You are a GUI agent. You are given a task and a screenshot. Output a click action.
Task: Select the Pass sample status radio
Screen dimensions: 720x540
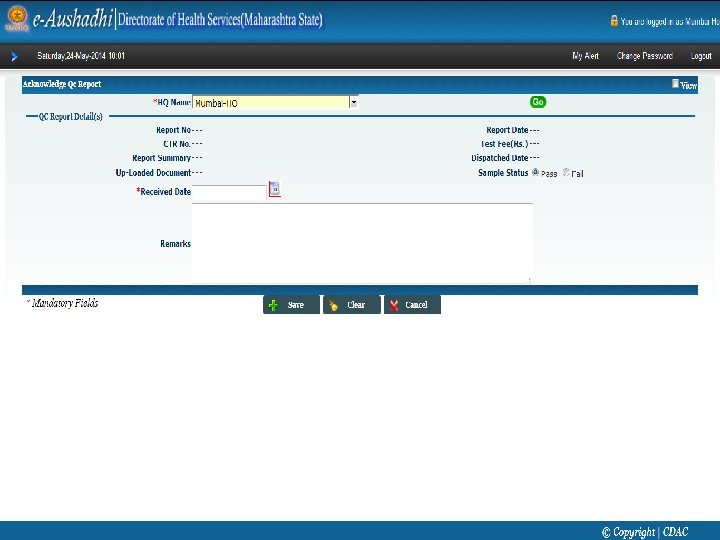[x=535, y=172]
